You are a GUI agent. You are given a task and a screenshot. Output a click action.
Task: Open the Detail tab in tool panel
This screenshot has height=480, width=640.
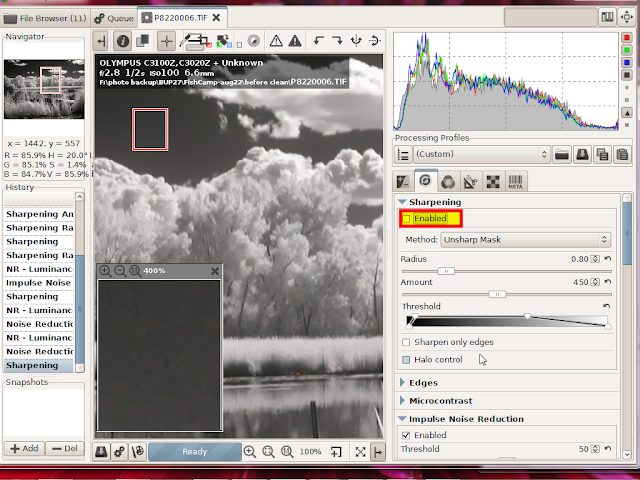click(x=425, y=181)
